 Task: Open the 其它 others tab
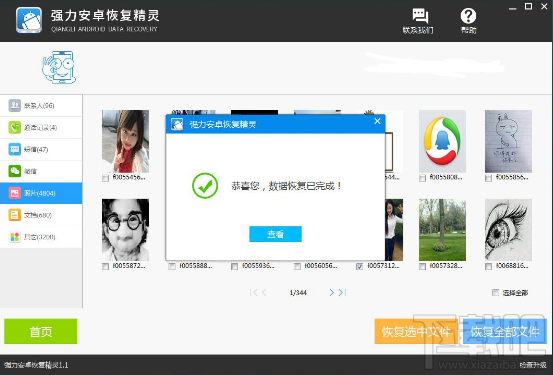(x=41, y=237)
